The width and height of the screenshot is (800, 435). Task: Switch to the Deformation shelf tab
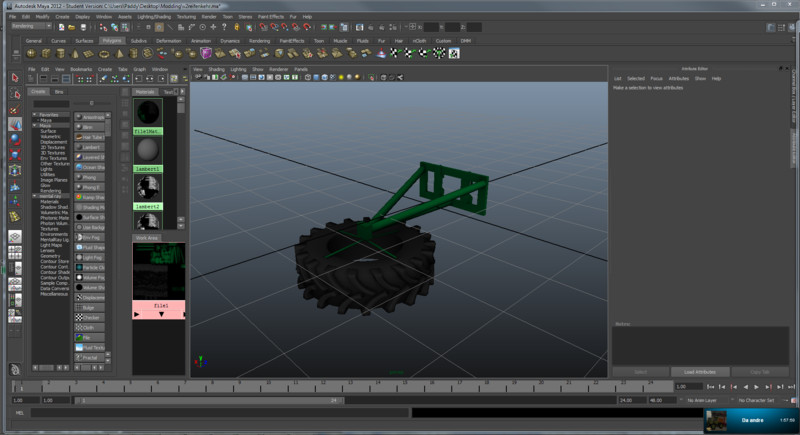click(168, 41)
